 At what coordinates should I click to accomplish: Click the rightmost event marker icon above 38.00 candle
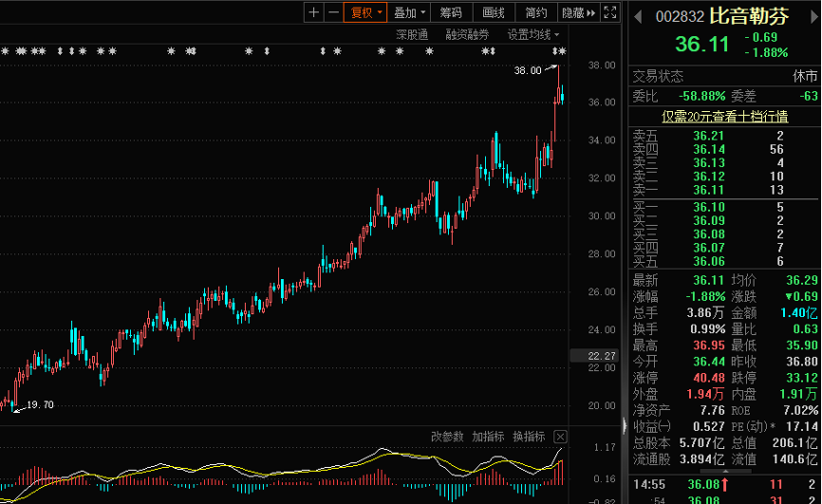click(563, 51)
